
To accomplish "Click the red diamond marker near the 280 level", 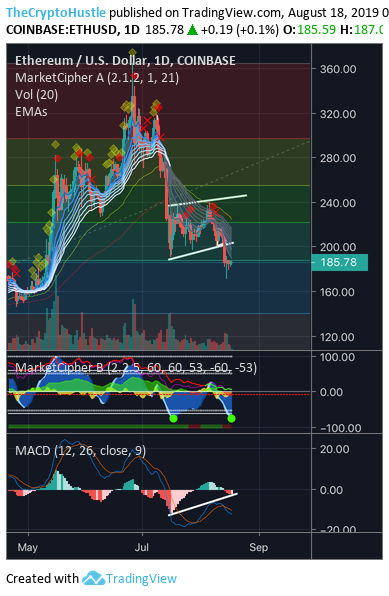I will pos(57,159).
